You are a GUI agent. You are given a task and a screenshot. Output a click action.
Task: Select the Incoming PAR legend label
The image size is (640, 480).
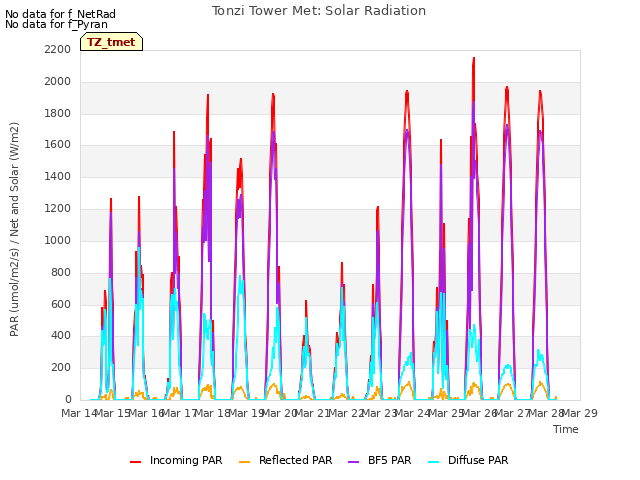pyautogui.click(x=186, y=460)
